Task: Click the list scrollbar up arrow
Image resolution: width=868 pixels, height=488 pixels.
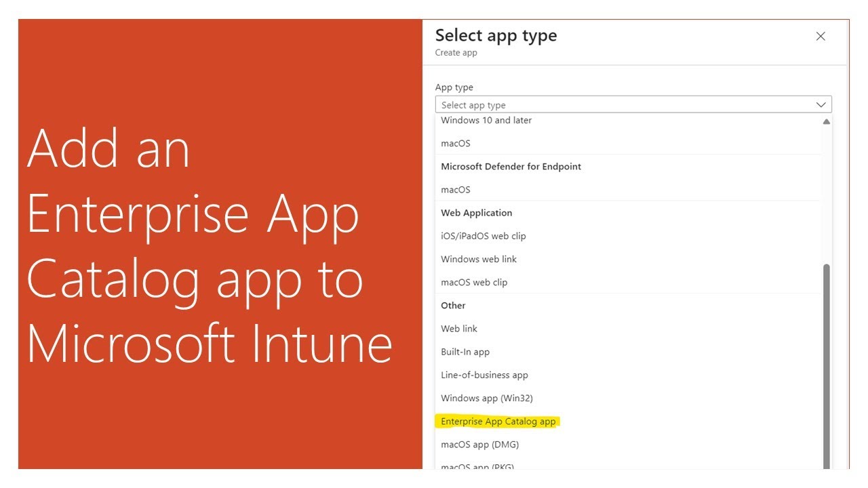Action: click(x=826, y=122)
